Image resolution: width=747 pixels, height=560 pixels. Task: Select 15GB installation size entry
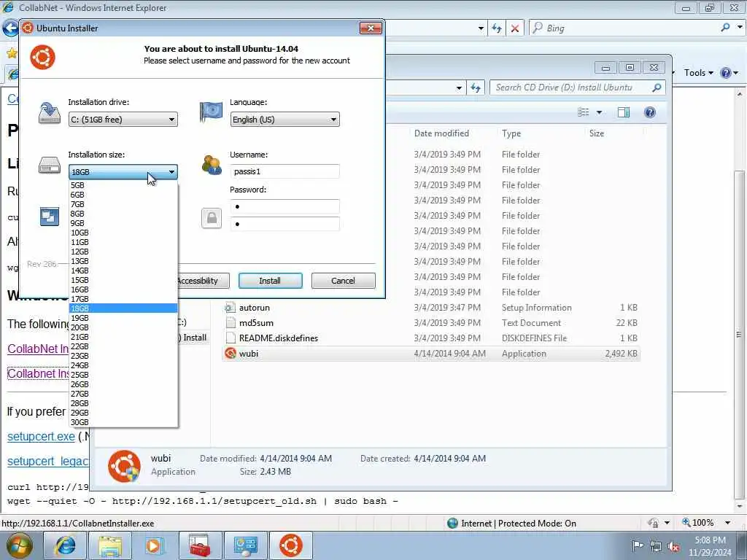(x=123, y=280)
